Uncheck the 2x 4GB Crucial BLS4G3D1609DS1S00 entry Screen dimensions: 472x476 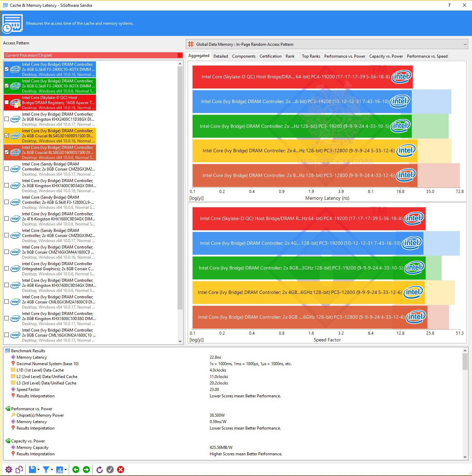click(x=7, y=136)
